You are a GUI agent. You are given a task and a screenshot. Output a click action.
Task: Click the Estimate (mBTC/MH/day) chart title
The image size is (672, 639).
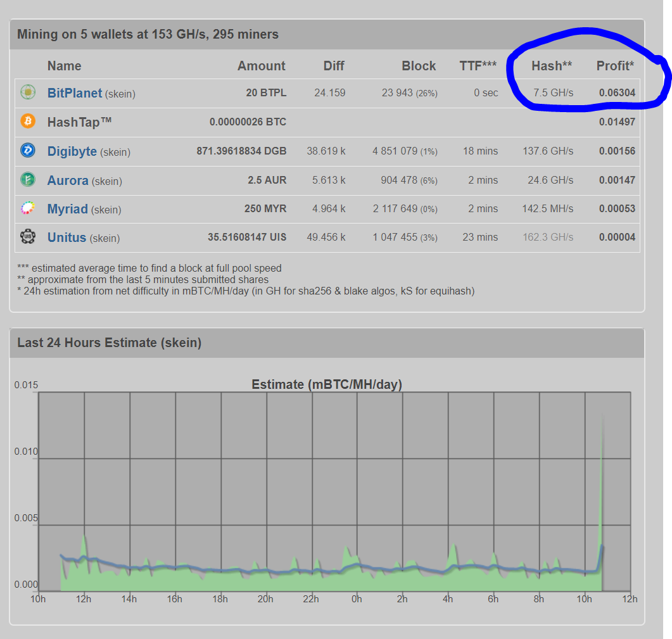tap(327, 384)
